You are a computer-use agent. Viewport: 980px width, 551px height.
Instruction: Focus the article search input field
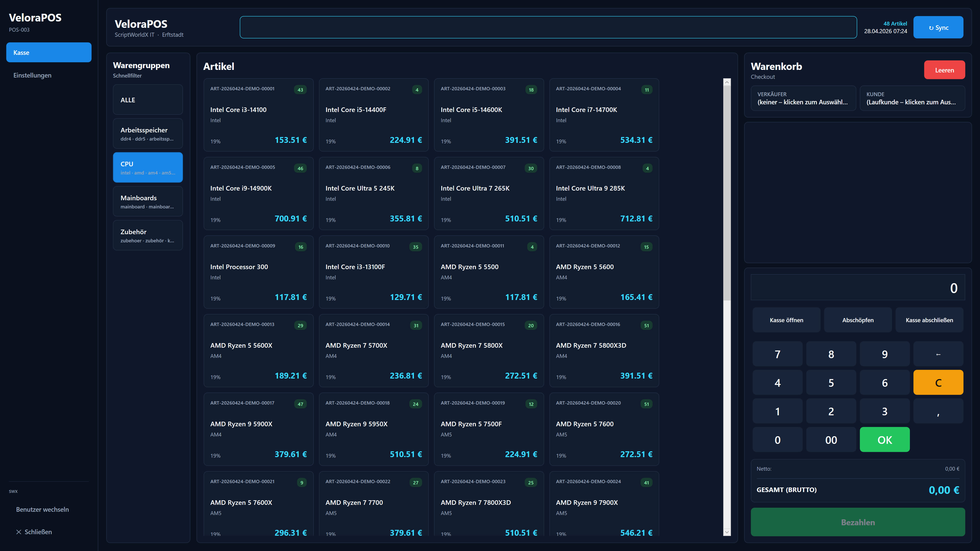click(x=548, y=27)
